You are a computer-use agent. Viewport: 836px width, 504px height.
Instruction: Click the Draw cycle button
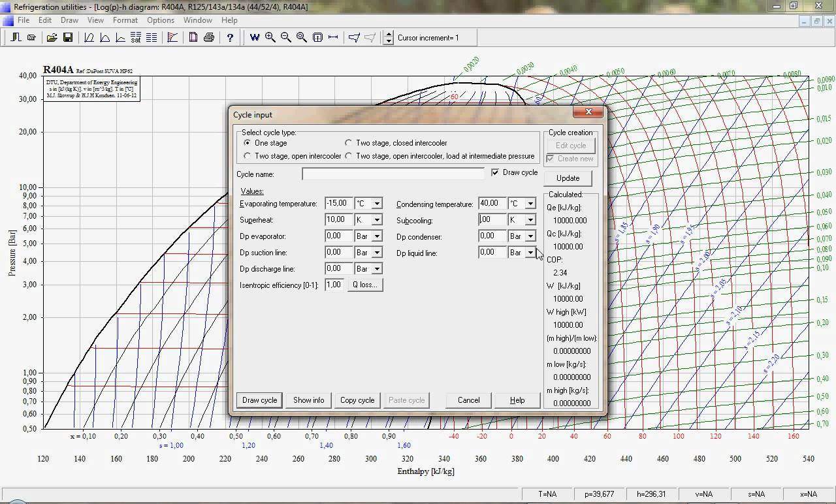coord(260,400)
